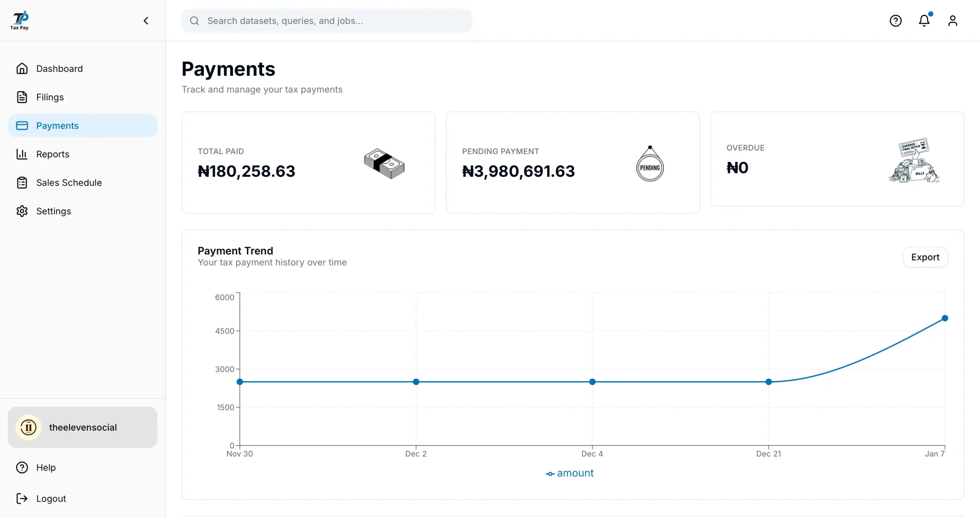The height and width of the screenshot is (518, 980).
Task: Click the Pending stamp icon
Action: 650,165
